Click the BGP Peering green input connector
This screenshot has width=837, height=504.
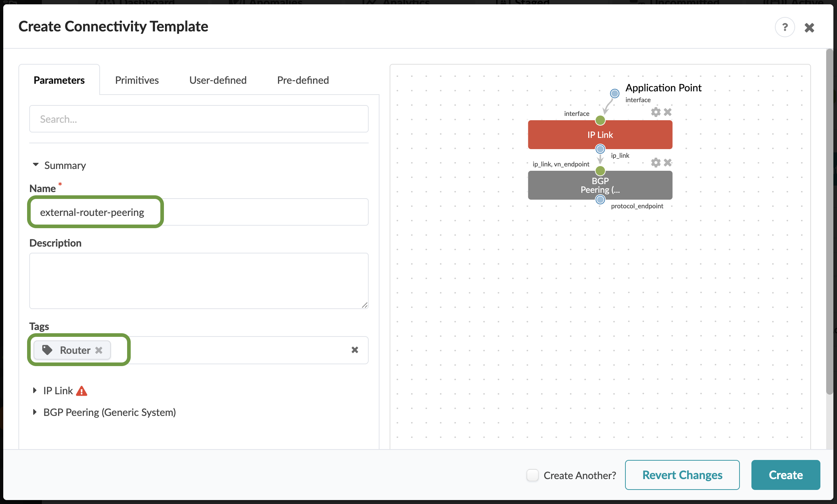coord(600,170)
